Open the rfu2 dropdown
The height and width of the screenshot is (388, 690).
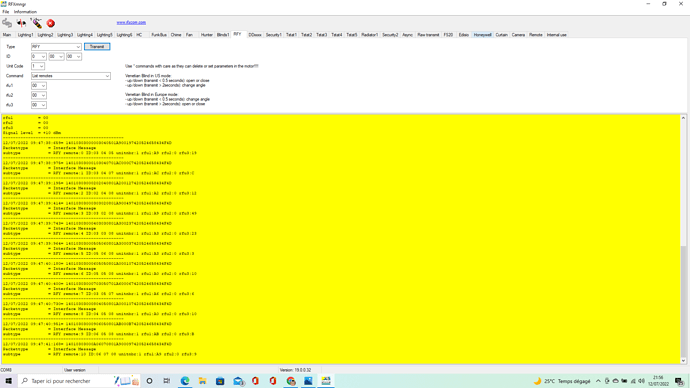click(38, 95)
